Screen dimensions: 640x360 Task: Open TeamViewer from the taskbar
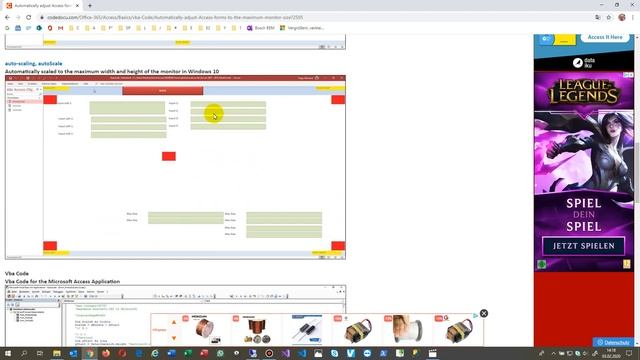click(367, 353)
